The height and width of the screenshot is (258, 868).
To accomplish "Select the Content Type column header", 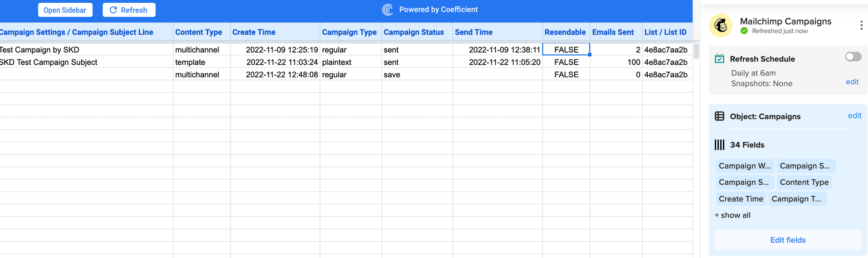I will click(x=201, y=32).
